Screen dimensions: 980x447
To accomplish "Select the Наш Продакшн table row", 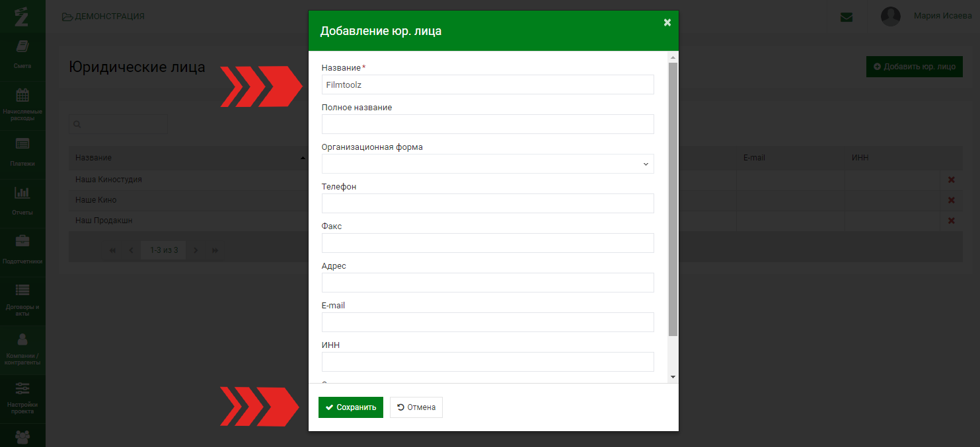I will 515,221.
